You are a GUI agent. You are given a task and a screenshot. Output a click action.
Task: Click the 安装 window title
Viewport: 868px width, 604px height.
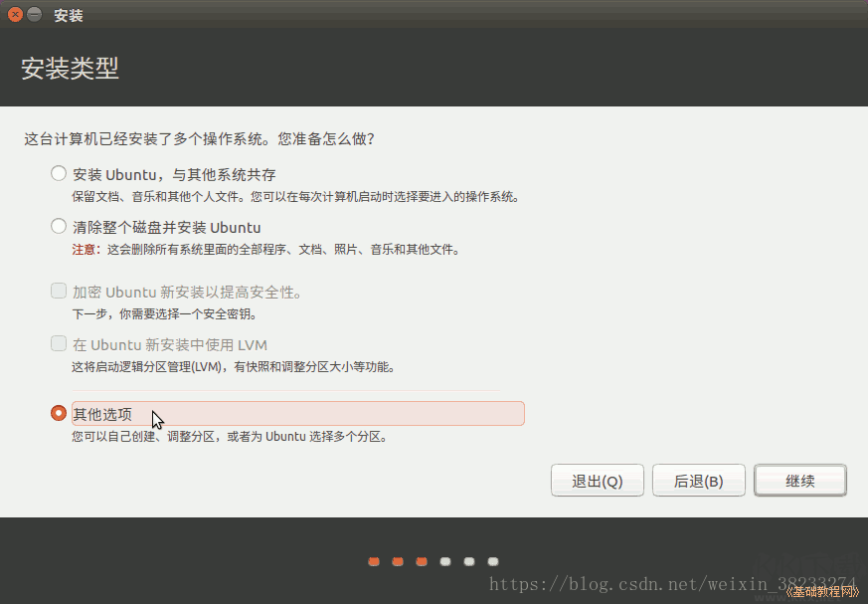click(x=68, y=15)
